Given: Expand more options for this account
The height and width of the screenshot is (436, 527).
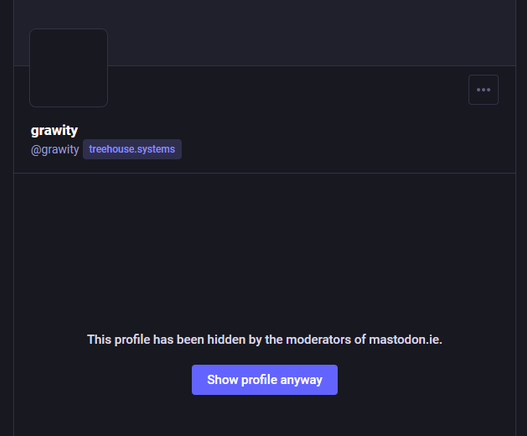Looking at the screenshot, I should (483, 90).
